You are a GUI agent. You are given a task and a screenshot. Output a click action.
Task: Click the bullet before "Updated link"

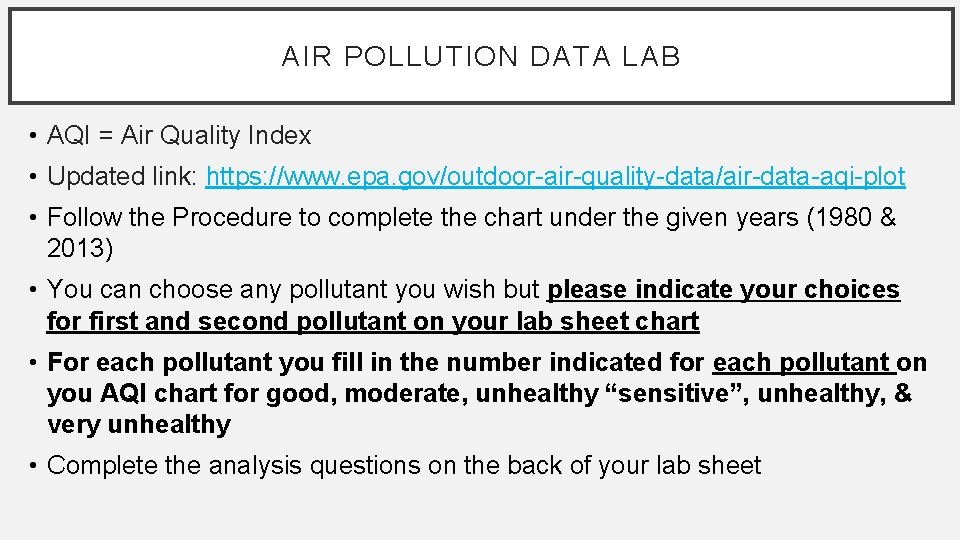click(33, 177)
